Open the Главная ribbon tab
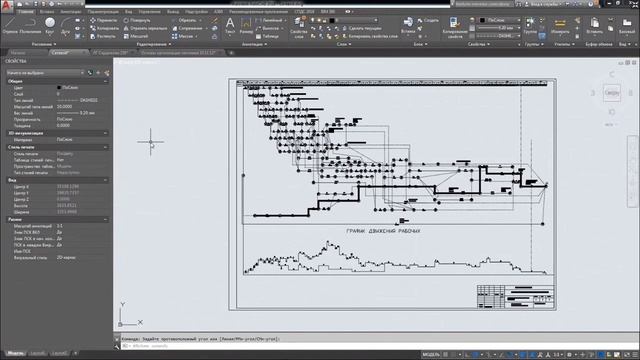 25,12
